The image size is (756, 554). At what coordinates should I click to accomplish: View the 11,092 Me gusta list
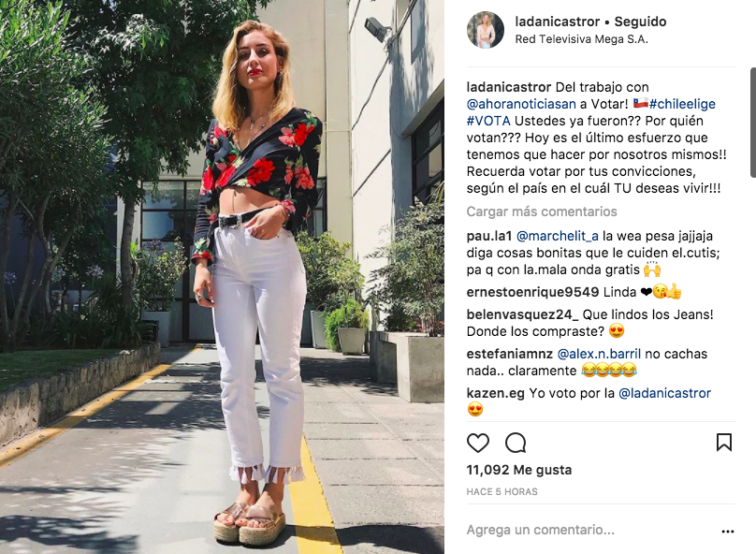[x=518, y=470]
